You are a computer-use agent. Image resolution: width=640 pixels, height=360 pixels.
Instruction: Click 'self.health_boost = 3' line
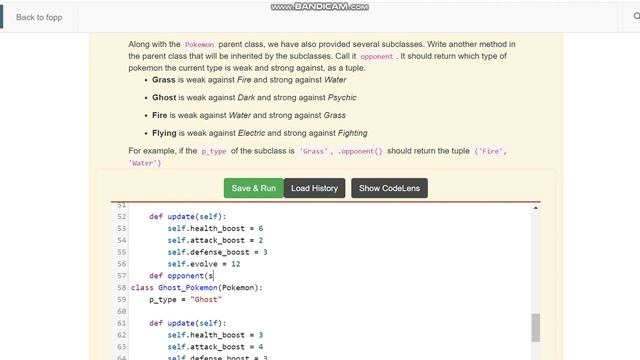click(x=215, y=335)
